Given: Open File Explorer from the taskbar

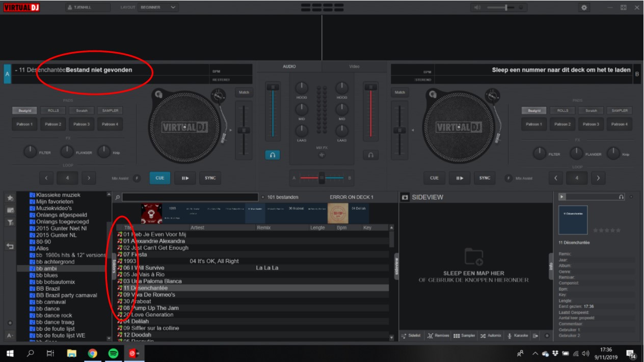Looking at the screenshot, I should (72, 353).
